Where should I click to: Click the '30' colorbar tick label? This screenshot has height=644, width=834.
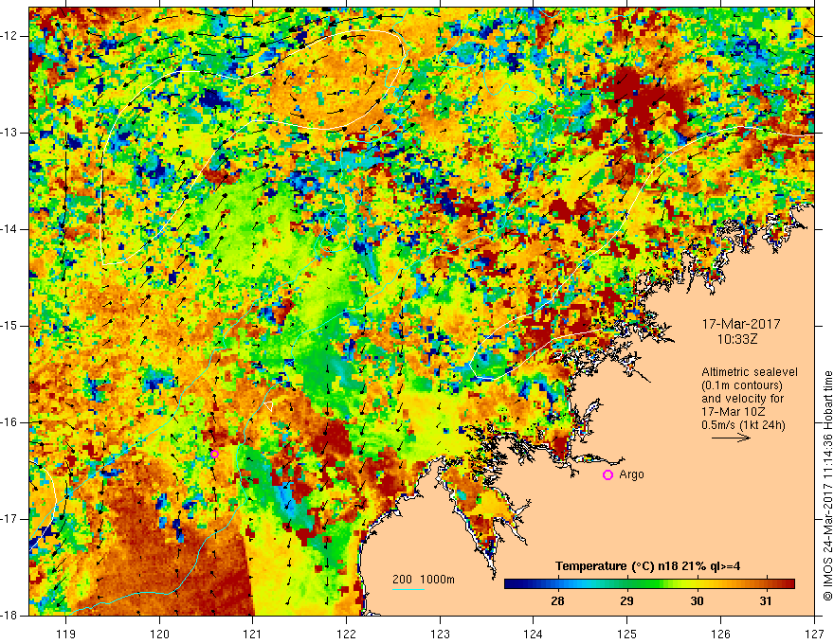click(x=697, y=601)
